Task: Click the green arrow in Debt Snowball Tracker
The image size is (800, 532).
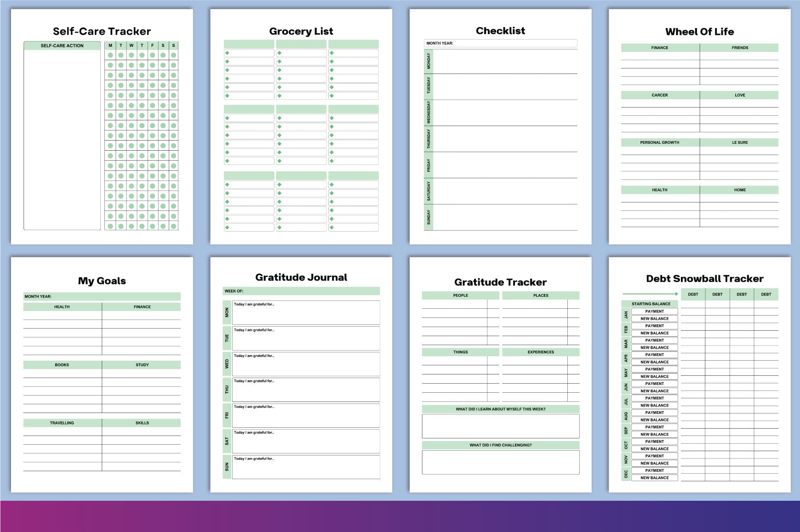Action: click(650, 294)
